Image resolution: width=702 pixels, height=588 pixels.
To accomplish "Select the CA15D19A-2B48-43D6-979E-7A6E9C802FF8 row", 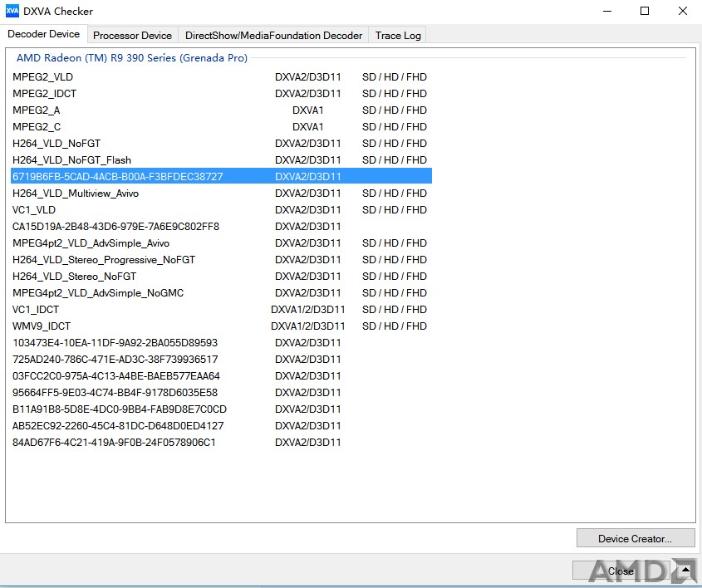I will point(221,227).
